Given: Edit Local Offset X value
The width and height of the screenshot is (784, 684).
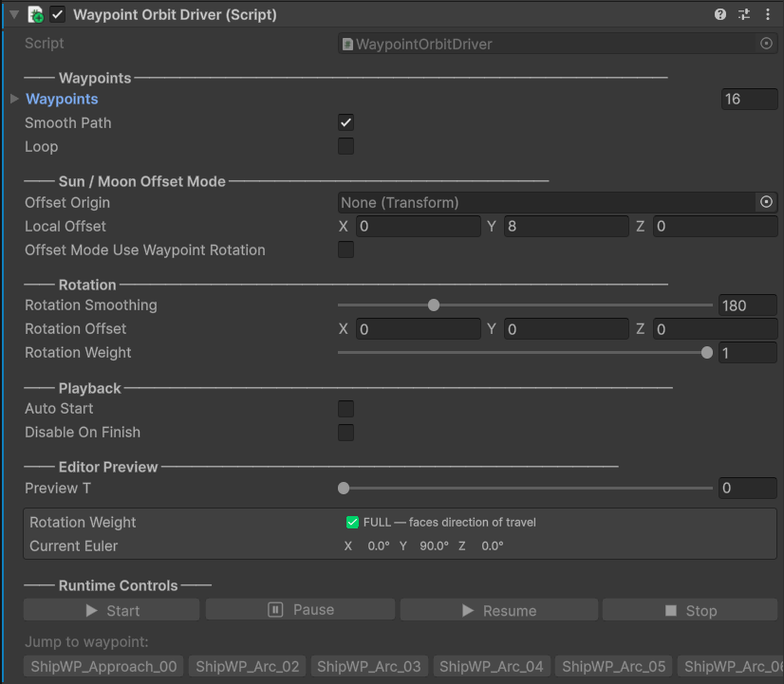Looking at the screenshot, I should tap(418, 227).
